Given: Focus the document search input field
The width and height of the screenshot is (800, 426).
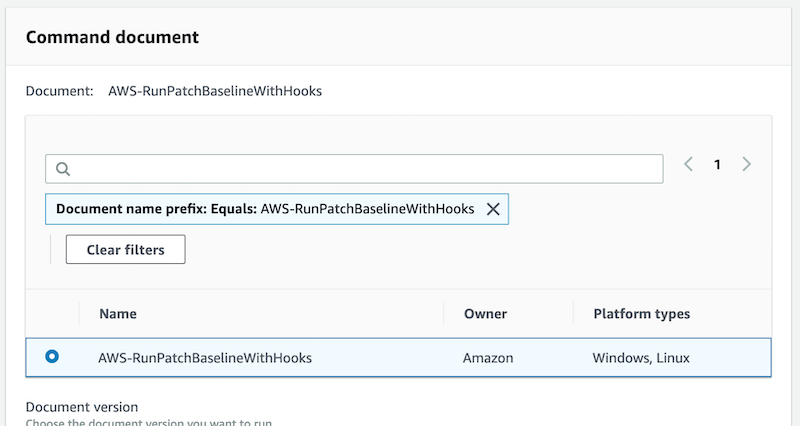Looking at the screenshot, I should point(360,169).
